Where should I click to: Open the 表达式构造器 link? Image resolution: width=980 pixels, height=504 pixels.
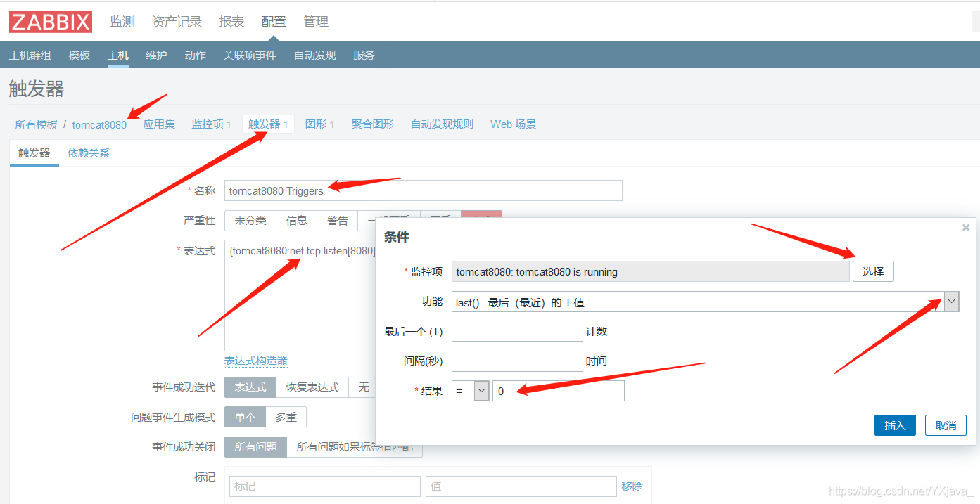point(256,361)
